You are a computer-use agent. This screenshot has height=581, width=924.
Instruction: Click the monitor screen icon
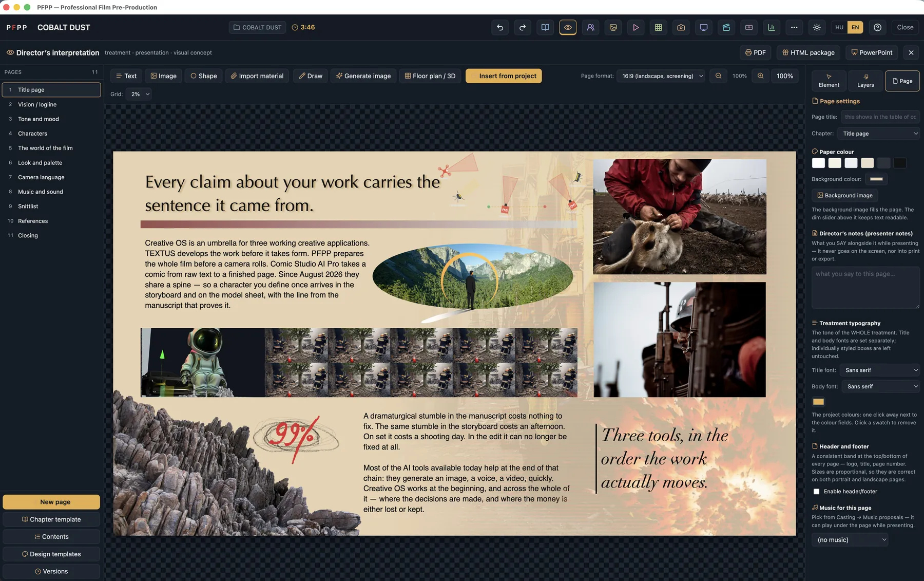[703, 27]
